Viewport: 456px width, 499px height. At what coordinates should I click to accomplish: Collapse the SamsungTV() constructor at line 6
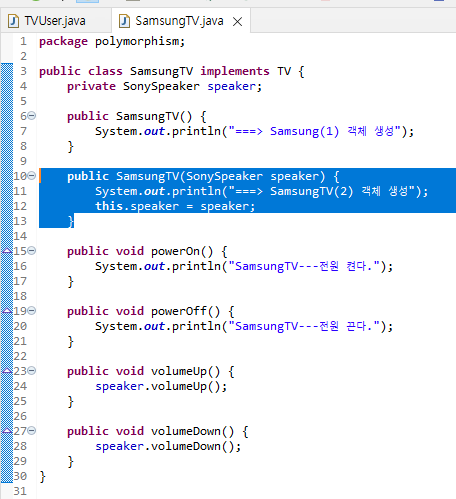click(32, 116)
